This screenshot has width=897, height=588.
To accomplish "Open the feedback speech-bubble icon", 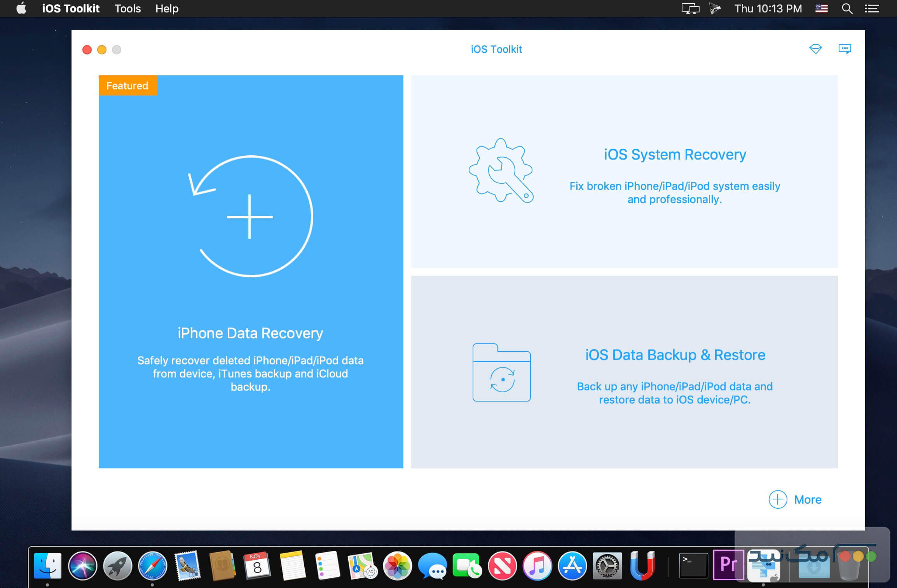I will (845, 49).
